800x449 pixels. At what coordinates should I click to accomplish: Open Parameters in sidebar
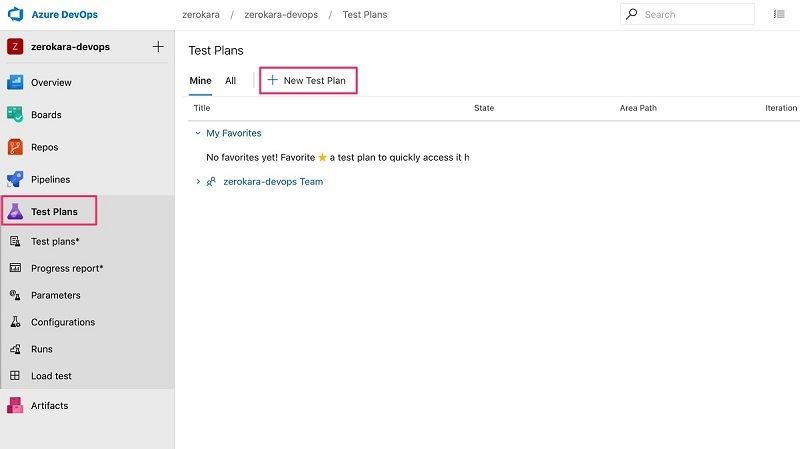[x=56, y=295]
